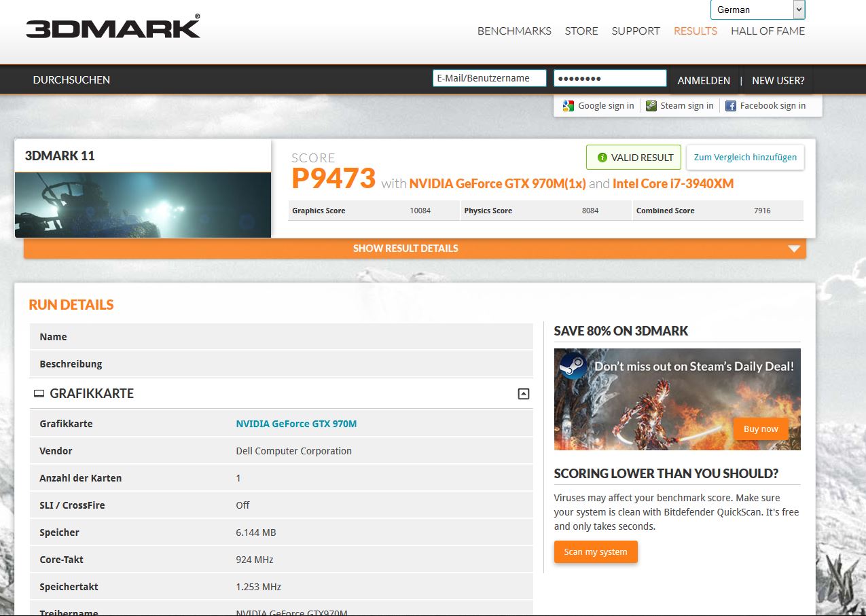Select the Results menu item
The image size is (866, 616).
(696, 31)
